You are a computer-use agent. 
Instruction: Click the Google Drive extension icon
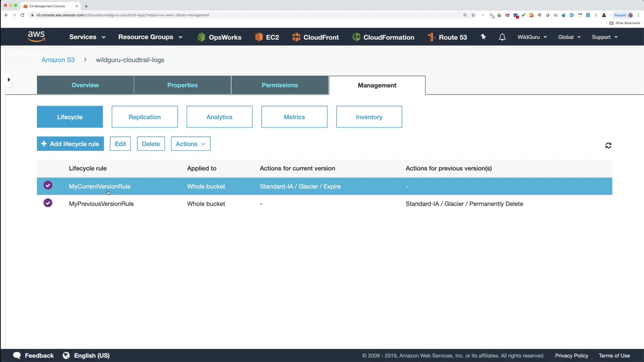pyautogui.click(x=499, y=15)
